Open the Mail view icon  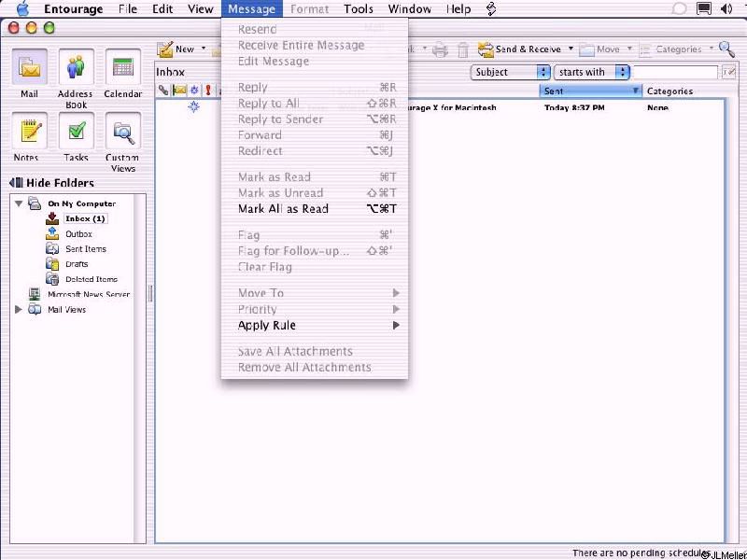[x=29, y=67]
